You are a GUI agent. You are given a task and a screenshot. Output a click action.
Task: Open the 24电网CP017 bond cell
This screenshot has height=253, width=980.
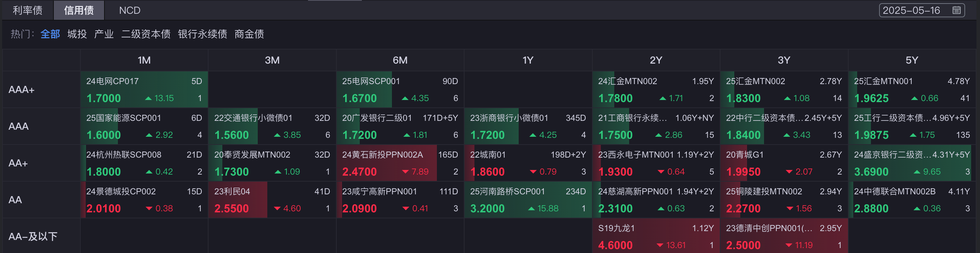pos(144,90)
